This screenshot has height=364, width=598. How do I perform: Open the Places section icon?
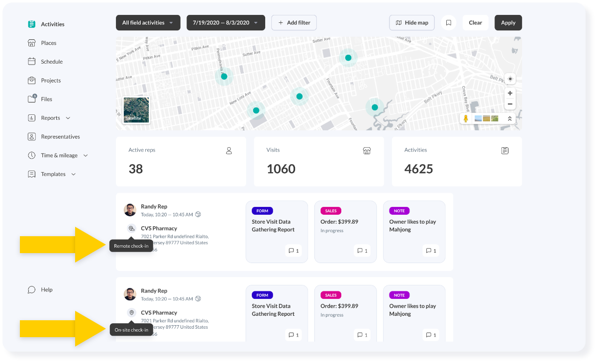31,43
